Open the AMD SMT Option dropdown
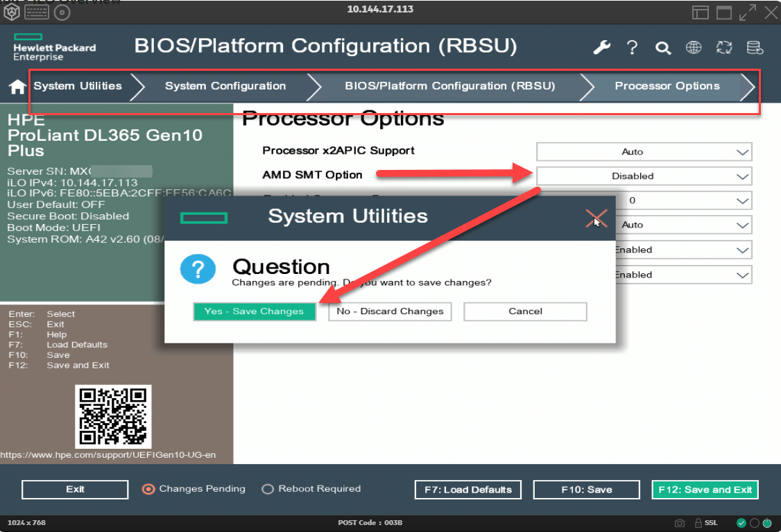 [x=644, y=176]
